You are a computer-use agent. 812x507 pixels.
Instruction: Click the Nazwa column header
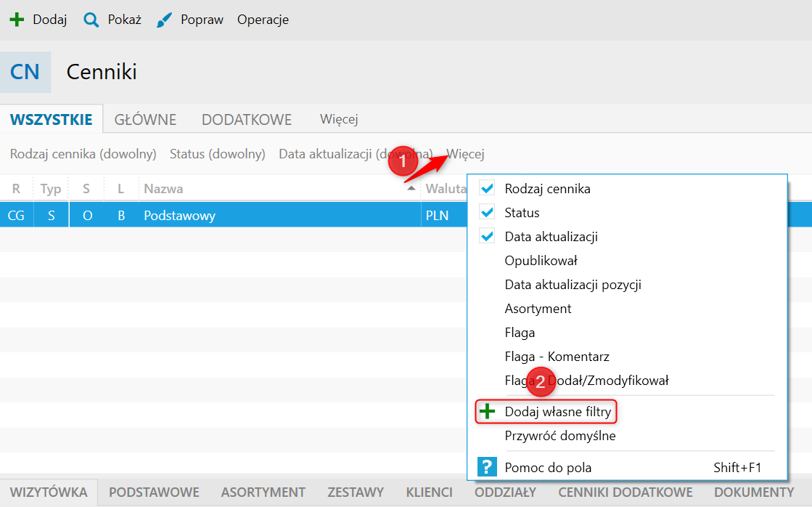pos(279,188)
